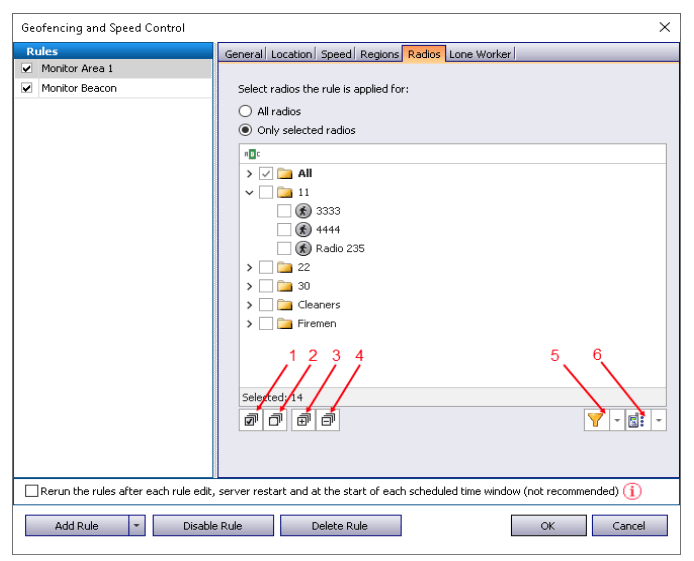Select the All radios option

pyautogui.click(x=245, y=111)
